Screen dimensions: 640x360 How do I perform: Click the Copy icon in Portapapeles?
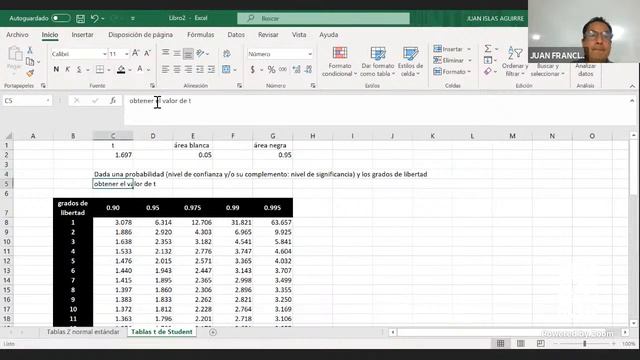coord(30,62)
